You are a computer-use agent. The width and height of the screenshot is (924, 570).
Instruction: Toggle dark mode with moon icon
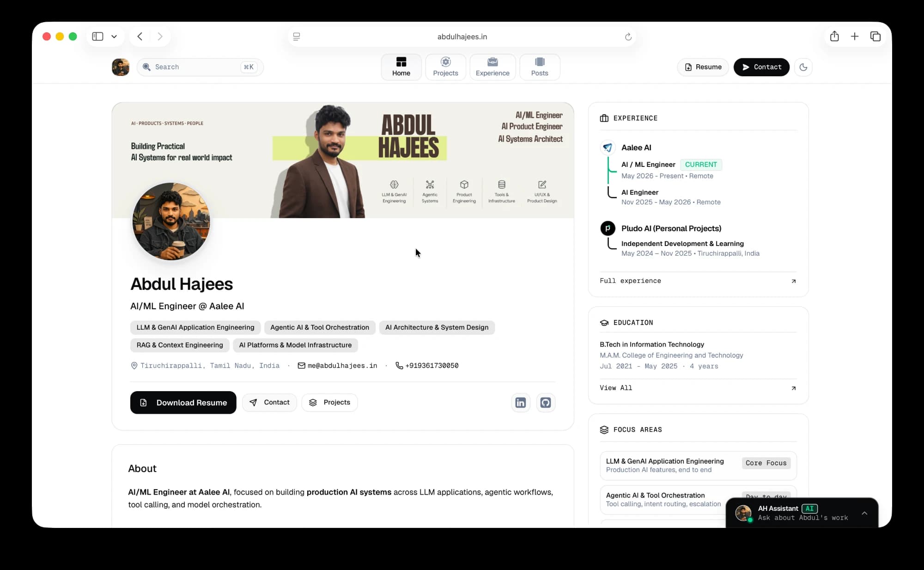point(803,67)
